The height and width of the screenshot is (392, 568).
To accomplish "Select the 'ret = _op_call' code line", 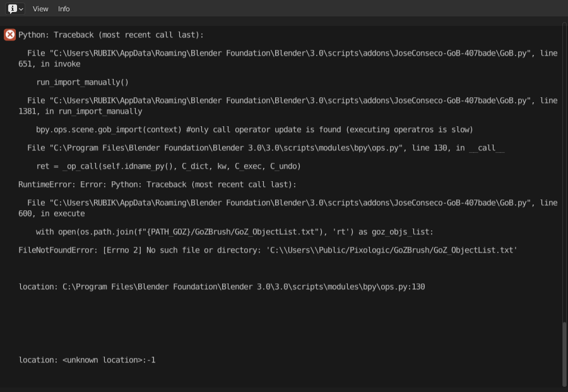I will pyautogui.click(x=169, y=166).
